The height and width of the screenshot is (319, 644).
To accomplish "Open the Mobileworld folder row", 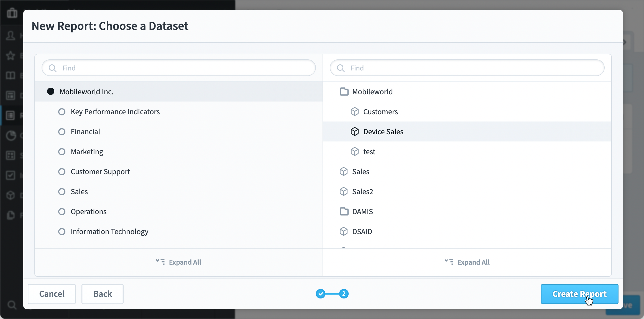I will (x=467, y=92).
